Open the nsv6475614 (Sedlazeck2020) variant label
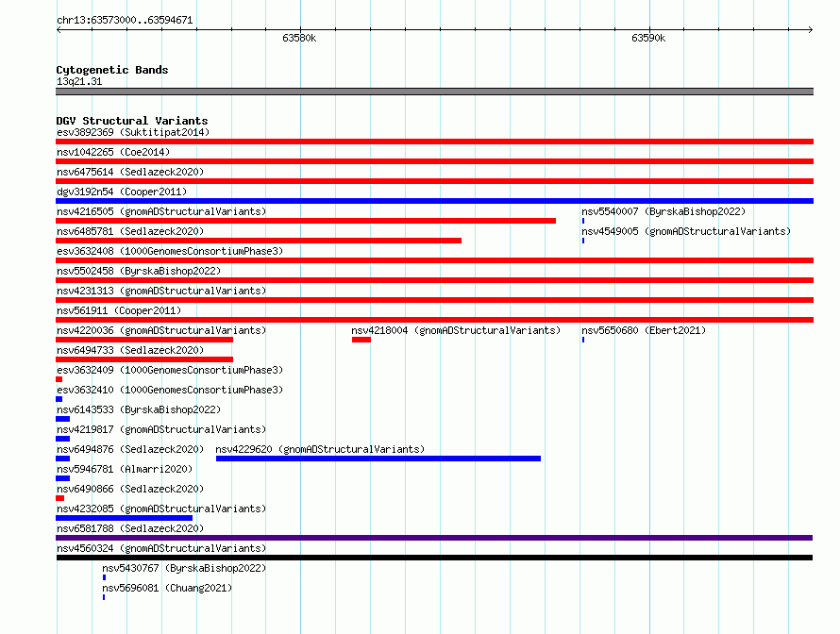 [130, 172]
